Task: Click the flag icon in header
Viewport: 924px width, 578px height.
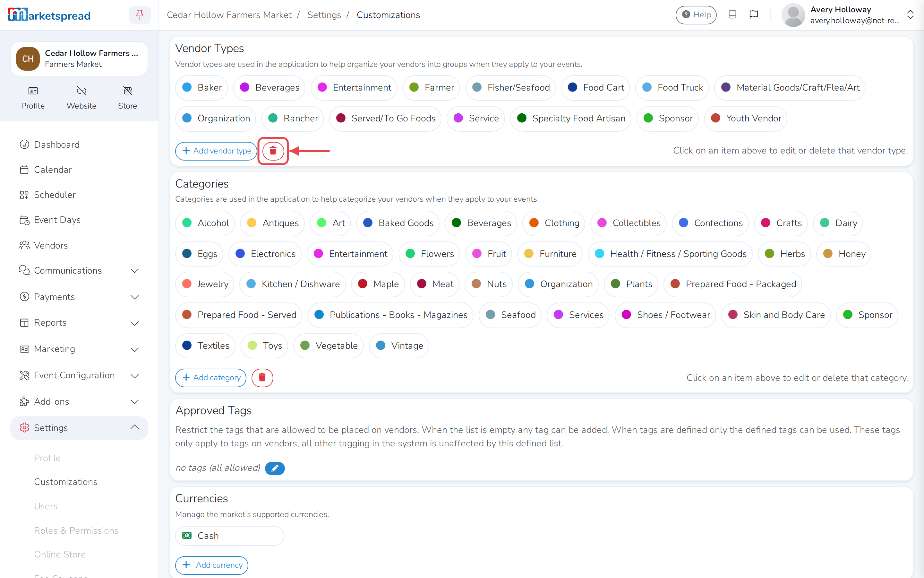Action: click(x=754, y=15)
